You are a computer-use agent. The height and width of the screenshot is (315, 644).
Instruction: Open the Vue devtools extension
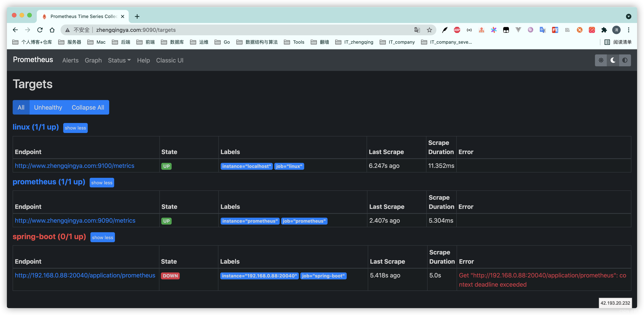point(518,30)
